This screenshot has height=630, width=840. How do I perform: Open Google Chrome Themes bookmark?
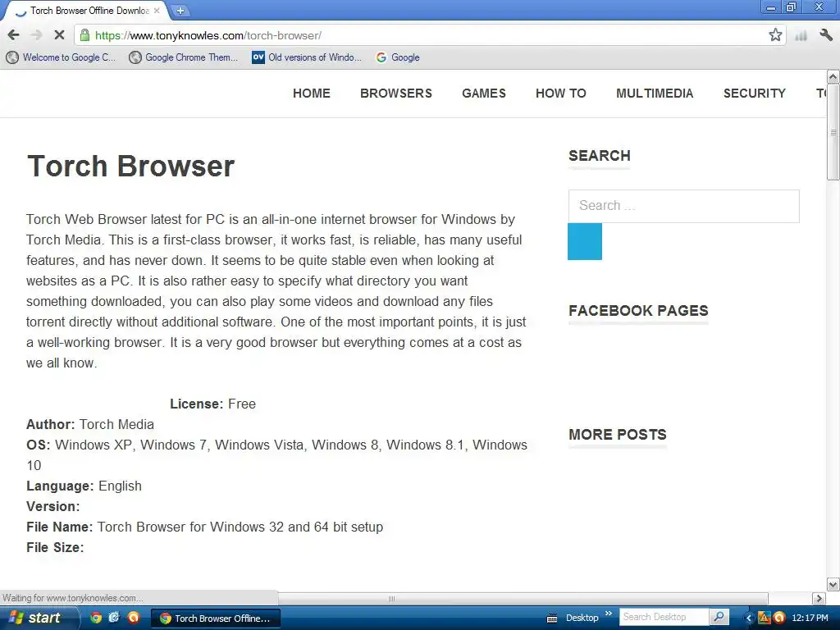pyautogui.click(x=184, y=57)
